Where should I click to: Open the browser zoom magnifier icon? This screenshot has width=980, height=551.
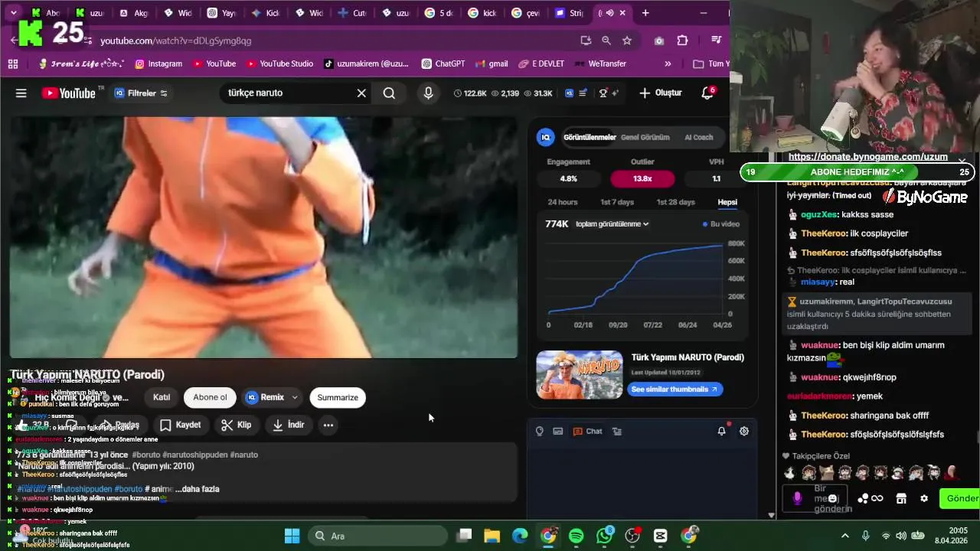click(606, 41)
